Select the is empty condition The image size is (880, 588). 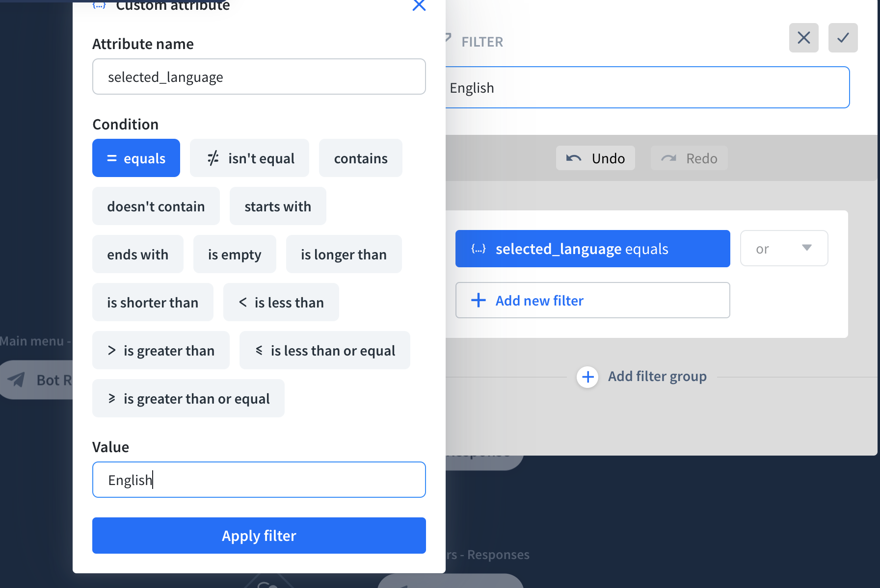pyautogui.click(x=235, y=254)
